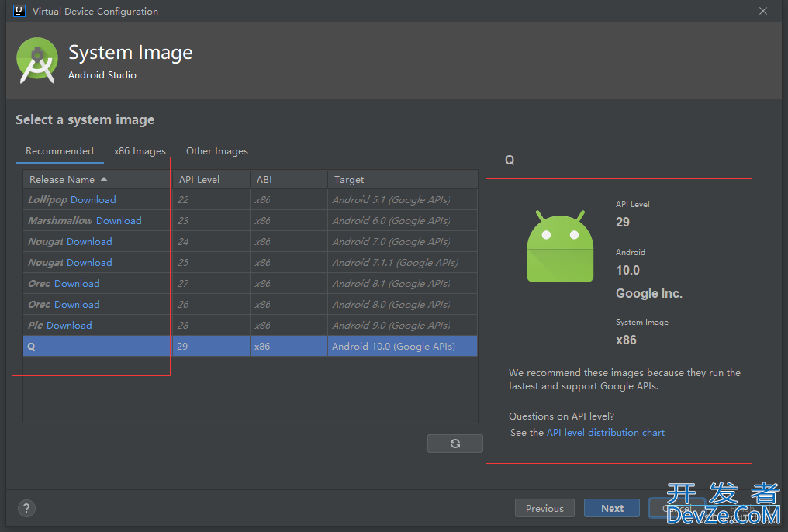Click the Marshmallow release name text
788x532 pixels.
point(60,221)
